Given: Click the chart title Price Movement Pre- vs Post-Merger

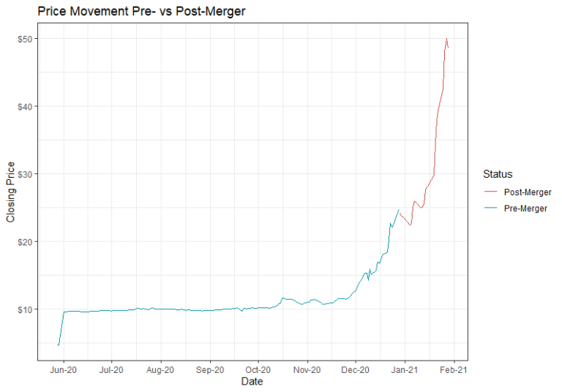Looking at the screenshot, I should coord(131,11).
